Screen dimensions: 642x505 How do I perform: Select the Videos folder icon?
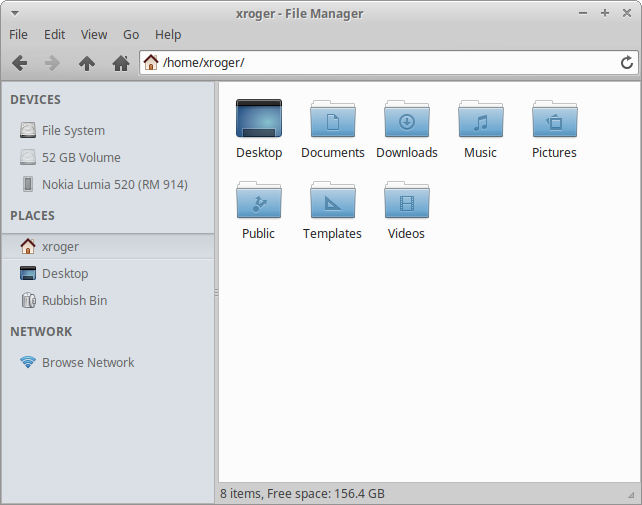tap(406, 200)
